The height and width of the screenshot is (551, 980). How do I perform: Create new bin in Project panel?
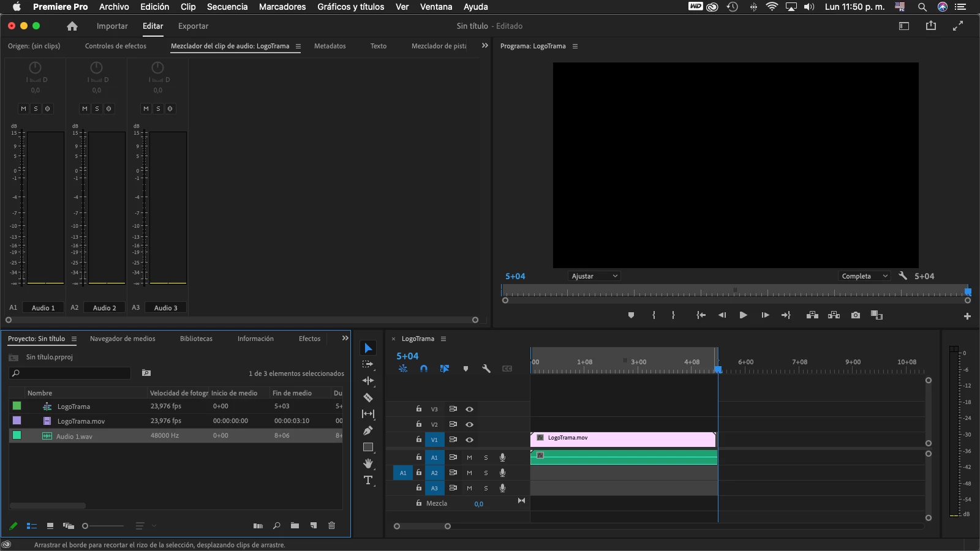click(x=295, y=526)
